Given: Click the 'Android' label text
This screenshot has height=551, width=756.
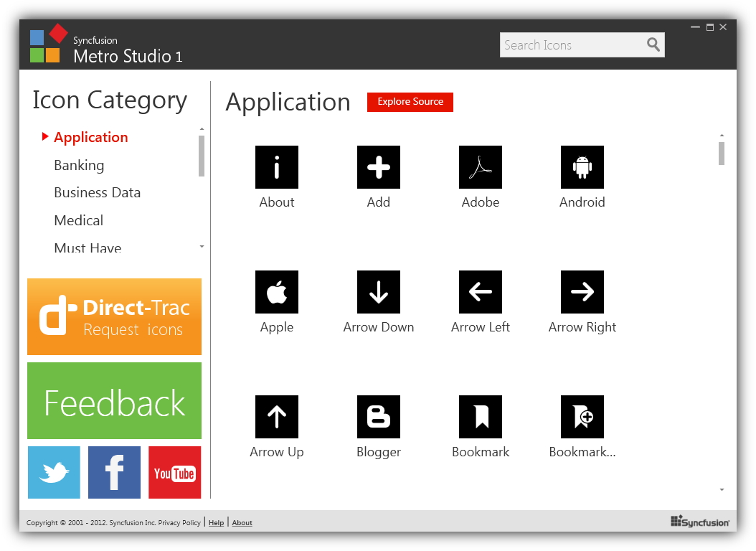Looking at the screenshot, I should tap(582, 202).
